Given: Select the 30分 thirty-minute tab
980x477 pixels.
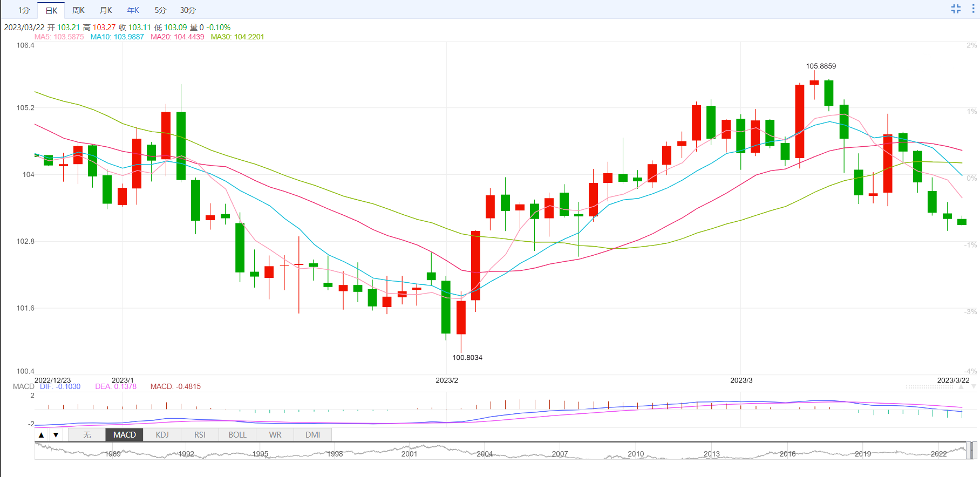Looking at the screenshot, I should [x=188, y=10].
